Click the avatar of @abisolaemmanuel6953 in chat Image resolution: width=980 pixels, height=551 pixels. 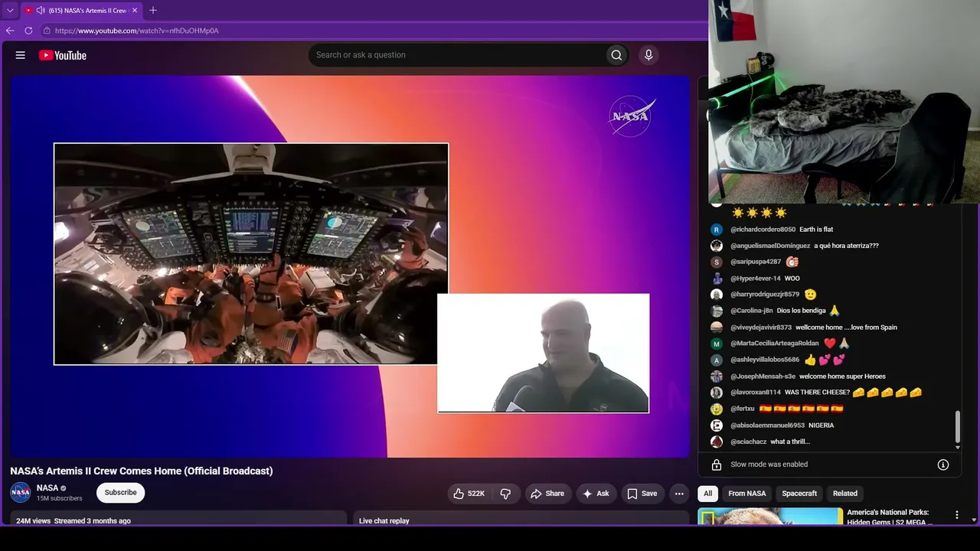pos(717,425)
